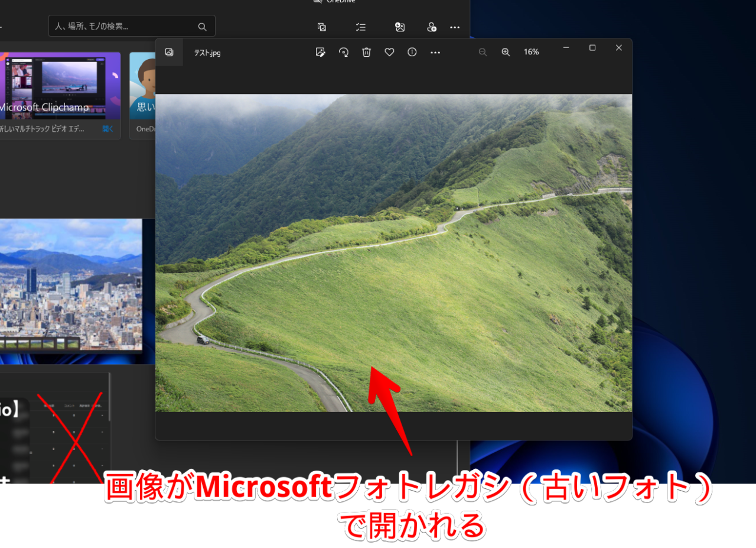
Task: Minimize the photo viewer window
Action: (566, 48)
